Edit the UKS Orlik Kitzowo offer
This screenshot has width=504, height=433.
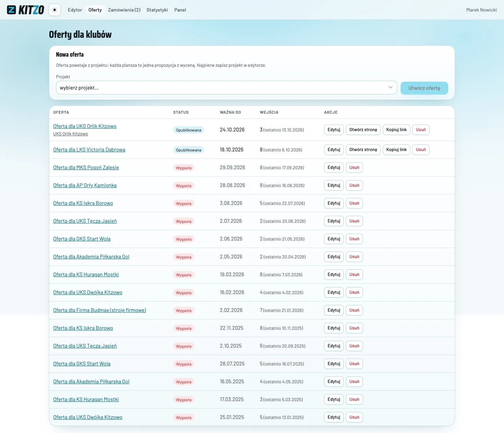[334, 130]
